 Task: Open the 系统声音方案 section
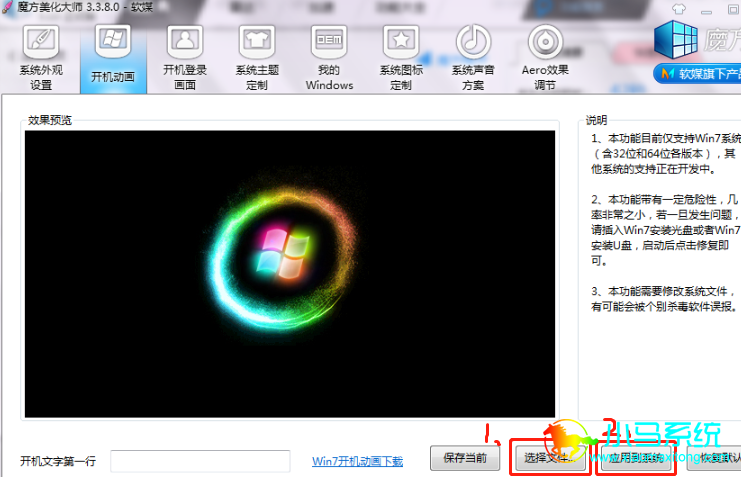tap(473, 58)
